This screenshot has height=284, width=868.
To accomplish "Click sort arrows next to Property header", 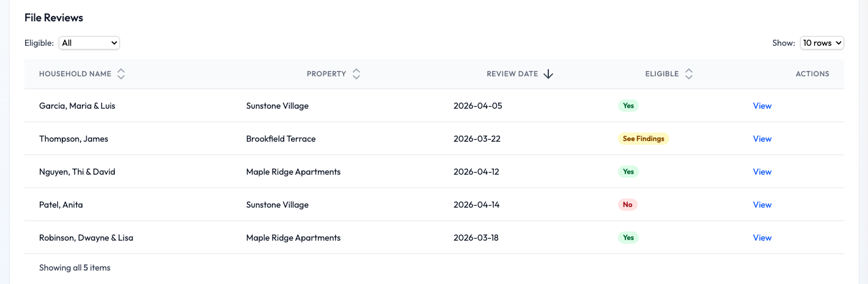I will click(x=356, y=74).
